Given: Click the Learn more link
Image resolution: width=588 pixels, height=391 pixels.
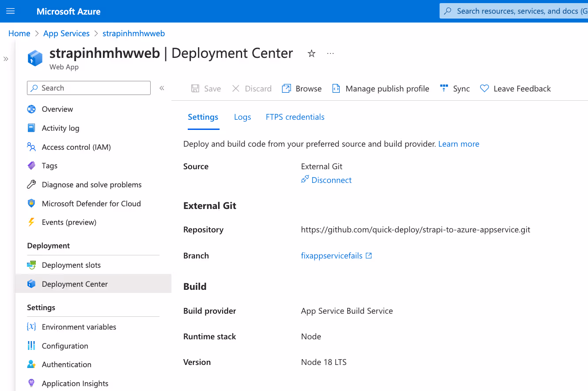Looking at the screenshot, I should click(459, 144).
